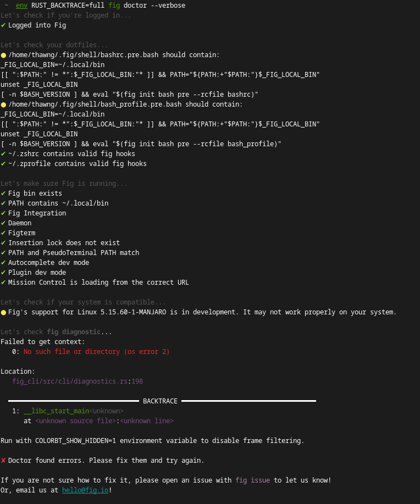Screen dimensions: 420x504
Task: Click green check next to 'Mission Control is loading'
Action: tap(3, 282)
